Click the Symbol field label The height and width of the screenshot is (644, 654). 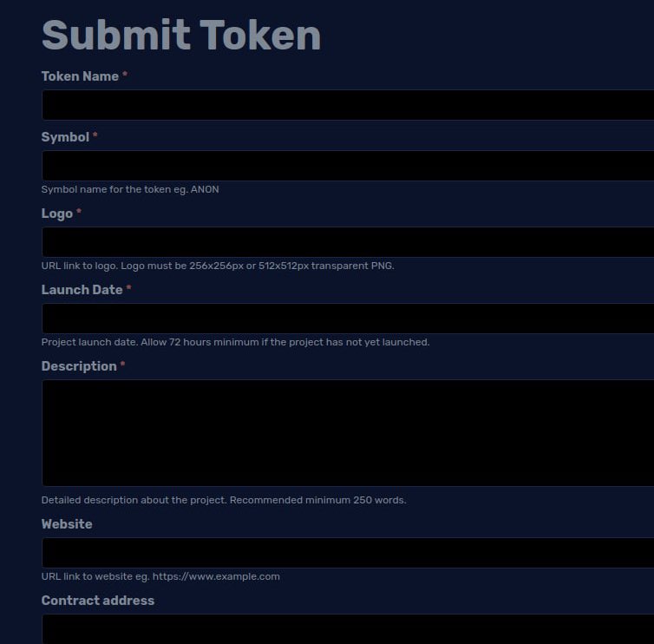65,137
